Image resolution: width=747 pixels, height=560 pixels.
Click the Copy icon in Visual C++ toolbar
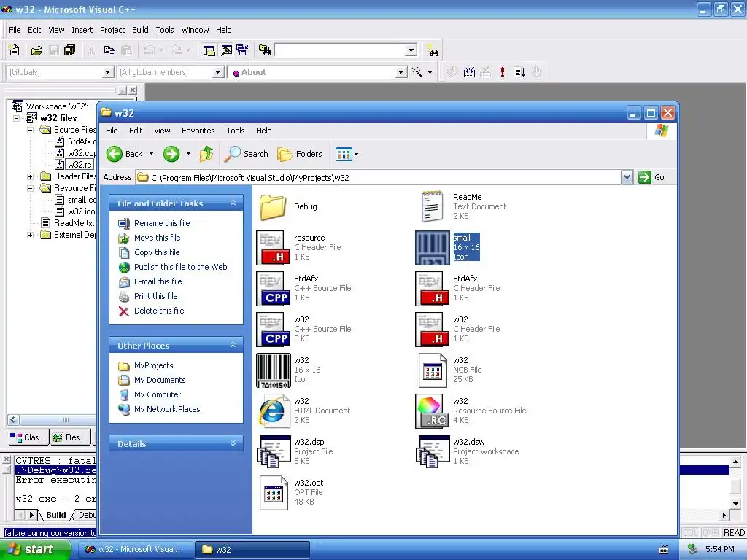[x=109, y=50]
